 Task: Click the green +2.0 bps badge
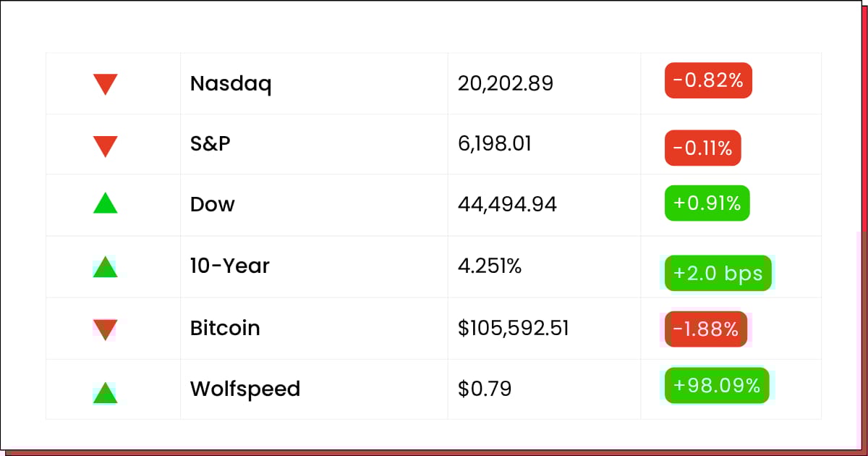pos(718,273)
